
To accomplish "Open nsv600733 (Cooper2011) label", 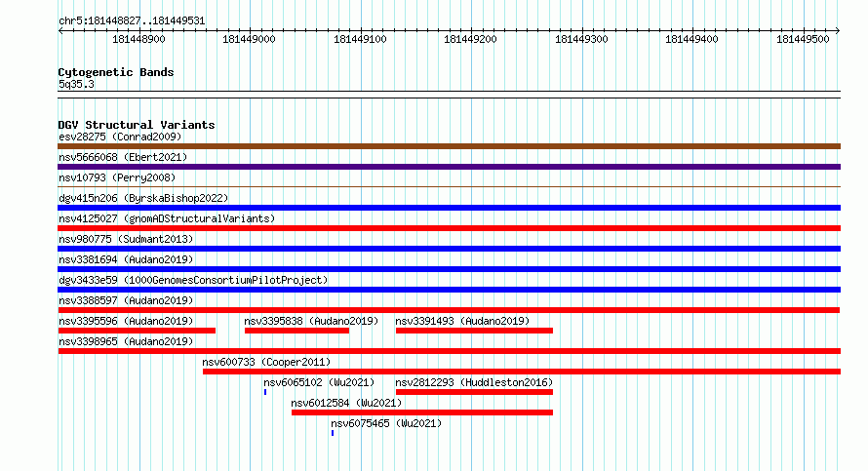I will (x=266, y=362).
